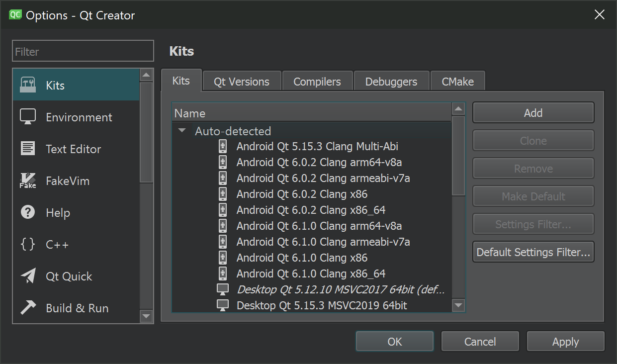617x364 pixels.
Task: Click the Android icon for Qt 6.1.0 armeabi-v7a kit
Action: tap(223, 242)
